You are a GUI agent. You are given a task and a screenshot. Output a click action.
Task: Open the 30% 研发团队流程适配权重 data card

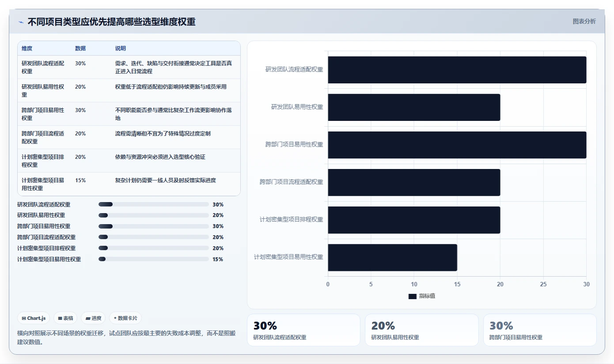click(x=303, y=330)
